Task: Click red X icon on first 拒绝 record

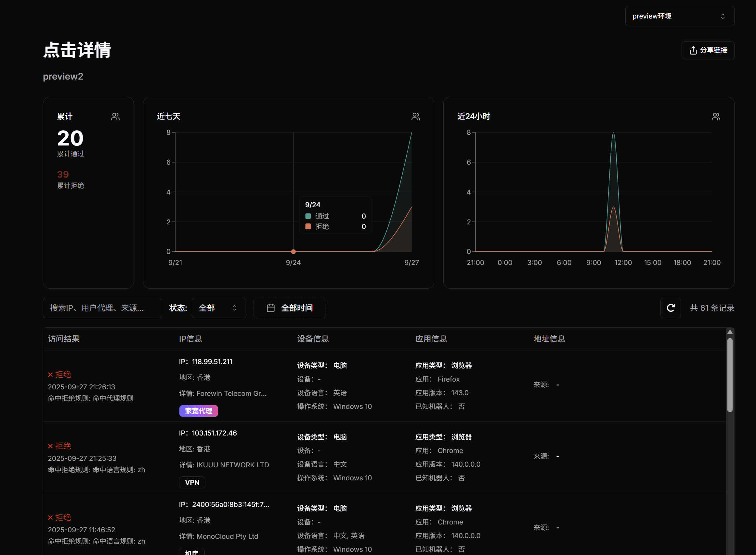Action: point(50,374)
